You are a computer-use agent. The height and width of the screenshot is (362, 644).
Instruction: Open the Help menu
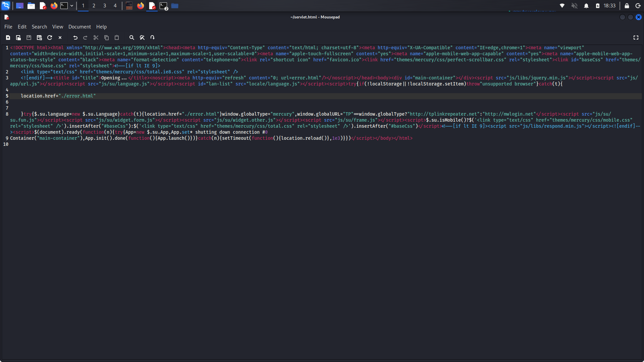(101, 27)
